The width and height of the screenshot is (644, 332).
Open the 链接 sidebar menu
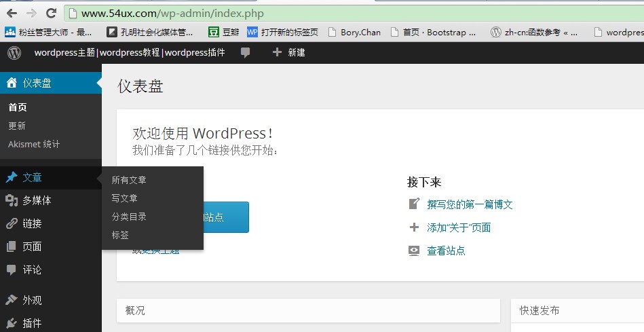(x=50, y=223)
